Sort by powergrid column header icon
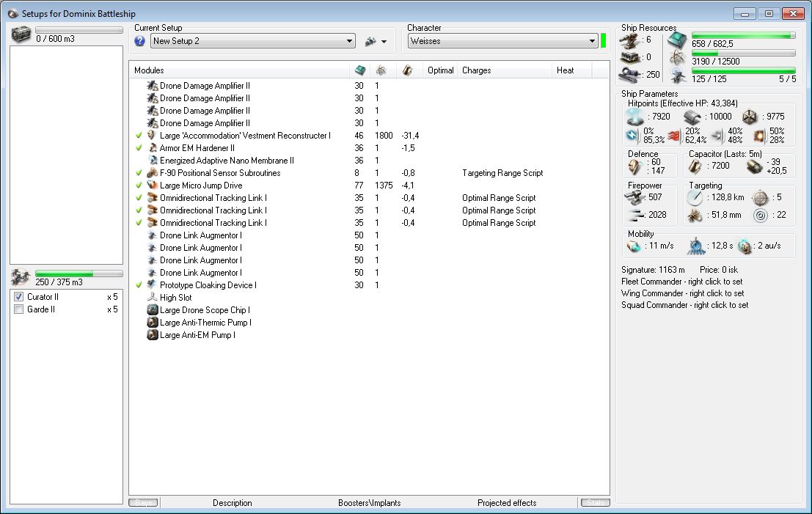This screenshot has height=514, width=812. click(x=381, y=70)
